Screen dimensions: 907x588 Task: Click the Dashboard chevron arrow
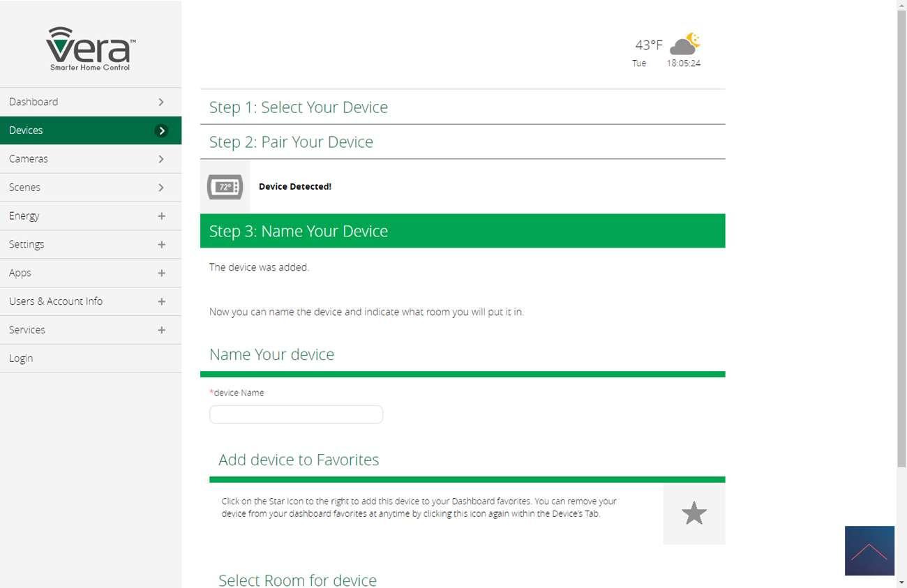161,102
